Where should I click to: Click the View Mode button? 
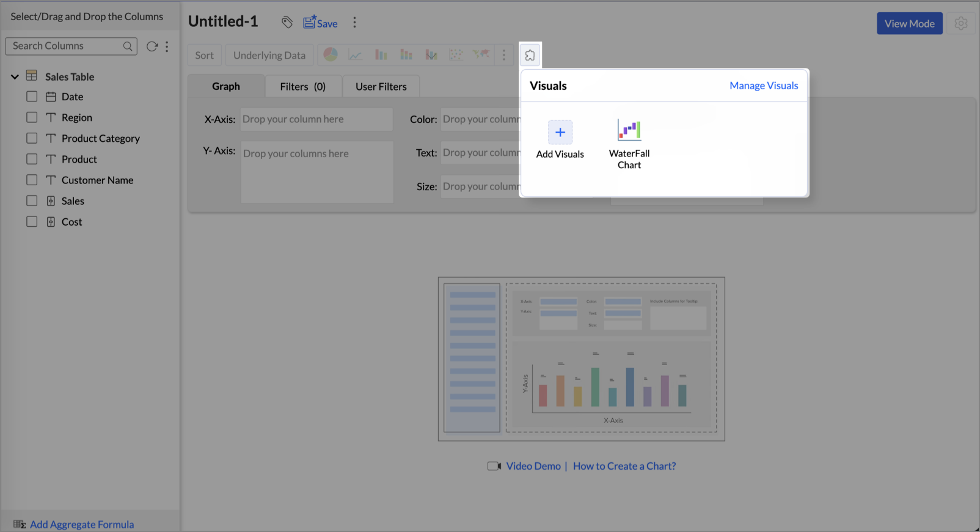point(909,24)
